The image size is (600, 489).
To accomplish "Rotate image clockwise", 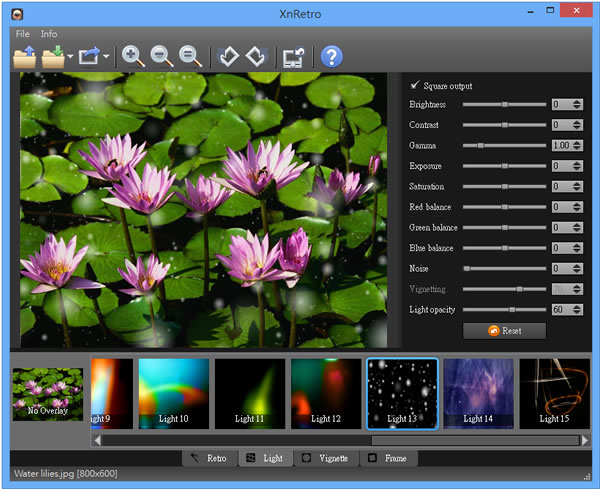I will pyautogui.click(x=256, y=57).
